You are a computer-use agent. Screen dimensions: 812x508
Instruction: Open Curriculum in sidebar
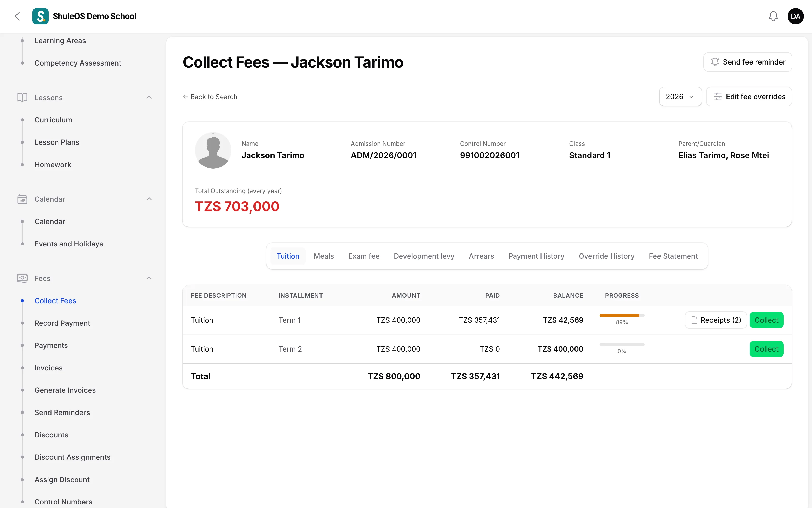click(x=53, y=120)
